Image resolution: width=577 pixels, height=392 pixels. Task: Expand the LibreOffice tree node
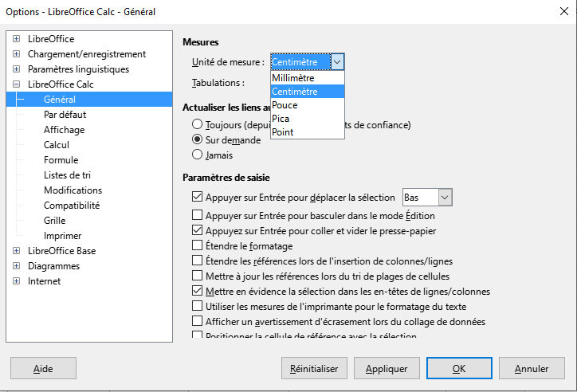(16, 39)
